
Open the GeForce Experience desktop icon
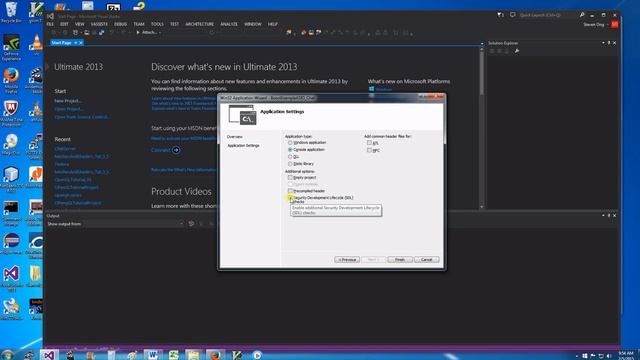coord(11,48)
